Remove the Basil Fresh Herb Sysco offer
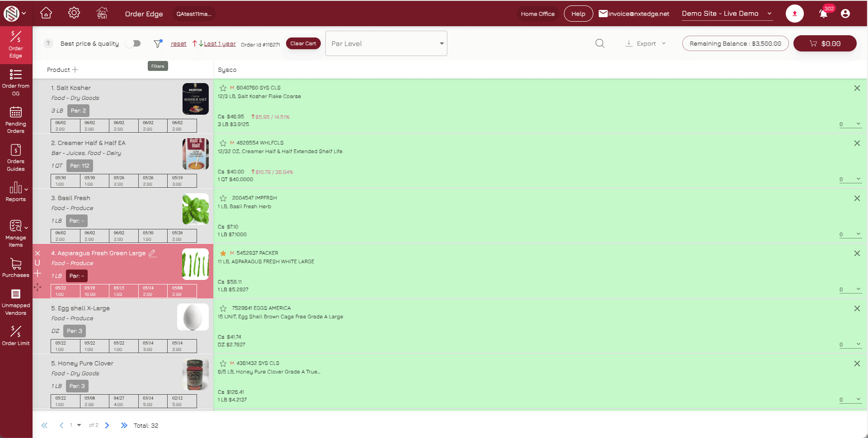The height and width of the screenshot is (438, 868). tap(857, 198)
